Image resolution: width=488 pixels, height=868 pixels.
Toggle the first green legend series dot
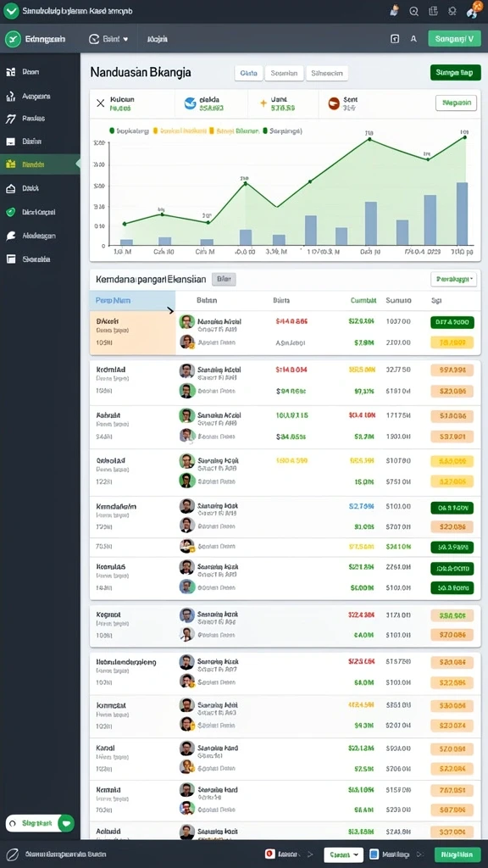pyautogui.click(x=112, y=131)
